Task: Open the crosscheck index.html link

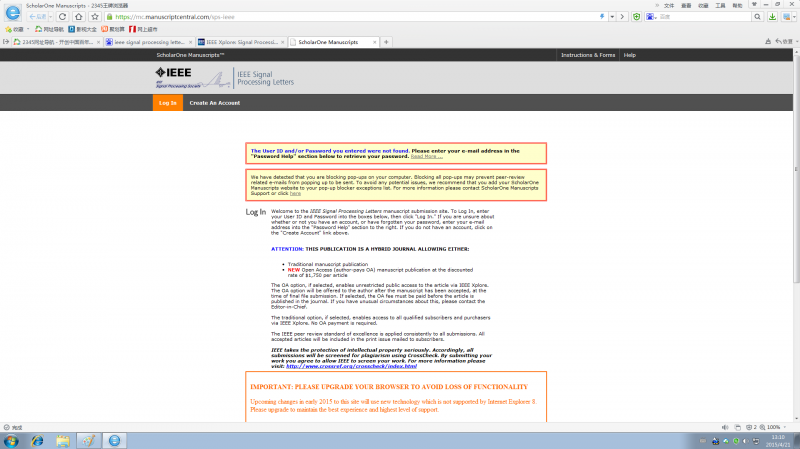Action: (352, 366)
